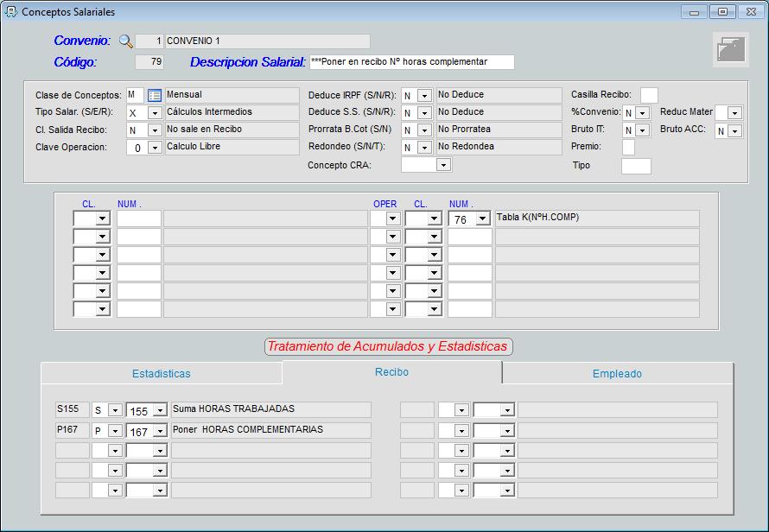Screen dimensions: 769x532
Task: Minimize the Conceptos Salariales window
Action: coord(694,12)
